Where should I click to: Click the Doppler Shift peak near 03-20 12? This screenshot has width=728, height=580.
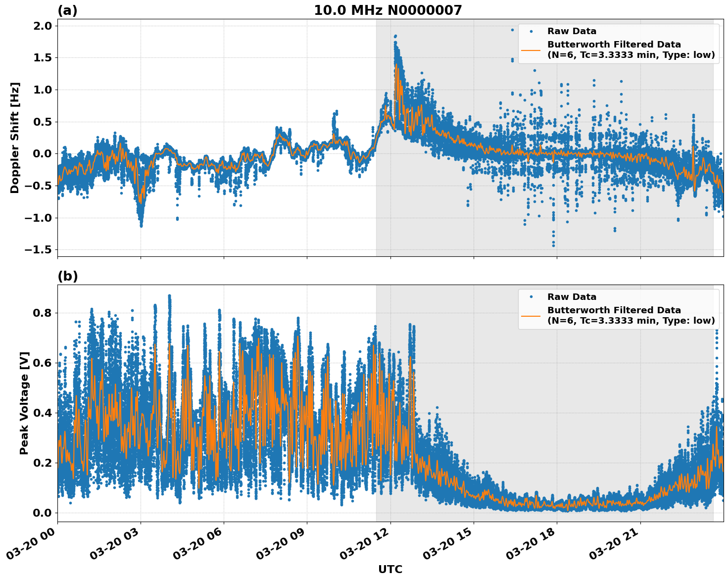tap(394, 37)
